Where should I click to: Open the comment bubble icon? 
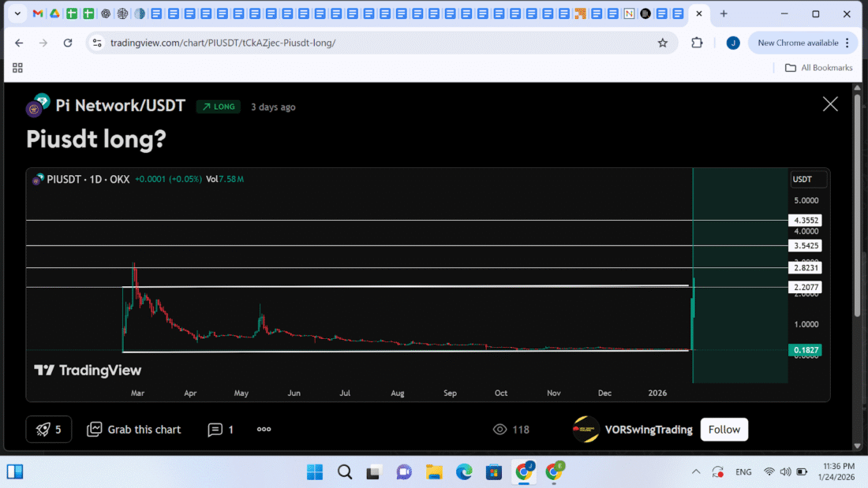pos(215,429)
